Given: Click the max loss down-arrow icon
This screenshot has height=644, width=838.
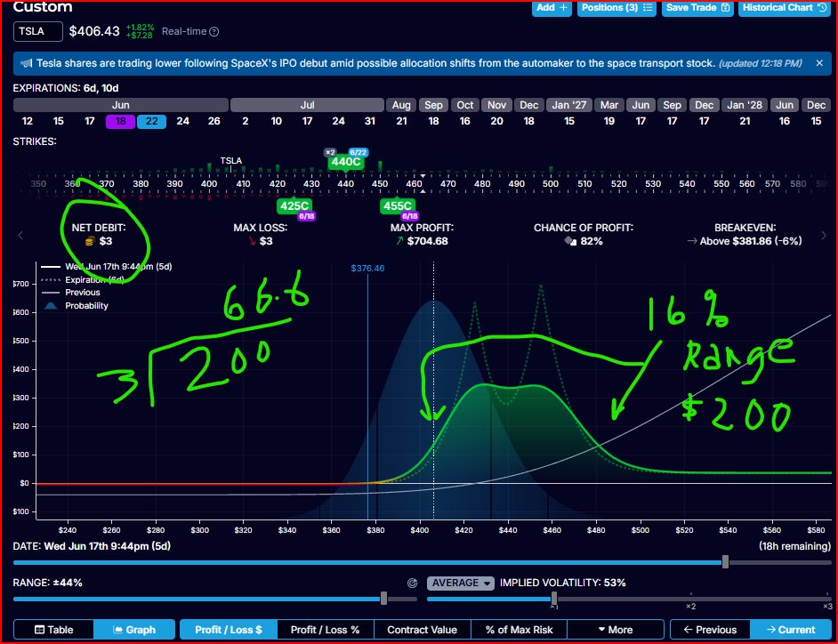Looking at the screenshot, I should point(253,242).
